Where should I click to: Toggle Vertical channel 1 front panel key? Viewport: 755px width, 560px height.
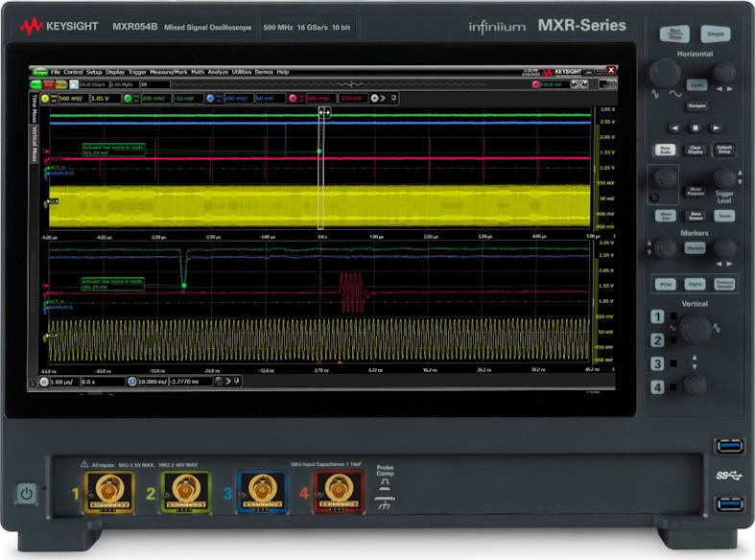(657, 316)
